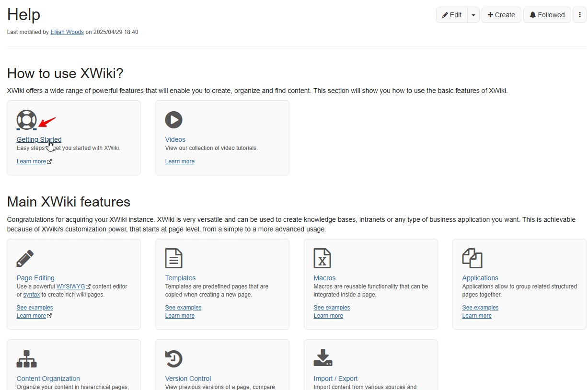
Task: Click See examples under Applications
Action: click(480, 308)
